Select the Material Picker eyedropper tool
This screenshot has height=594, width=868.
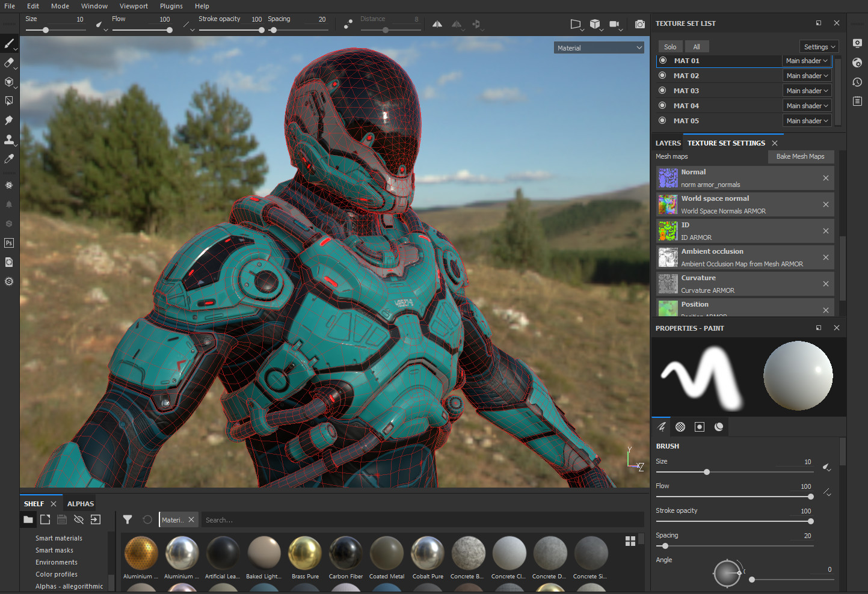click(x=9, y=159)
